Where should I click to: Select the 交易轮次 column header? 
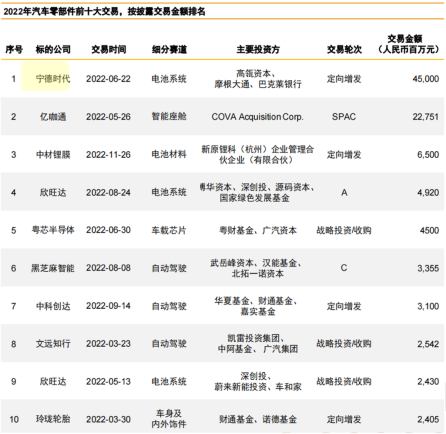(x=344, y=50)
